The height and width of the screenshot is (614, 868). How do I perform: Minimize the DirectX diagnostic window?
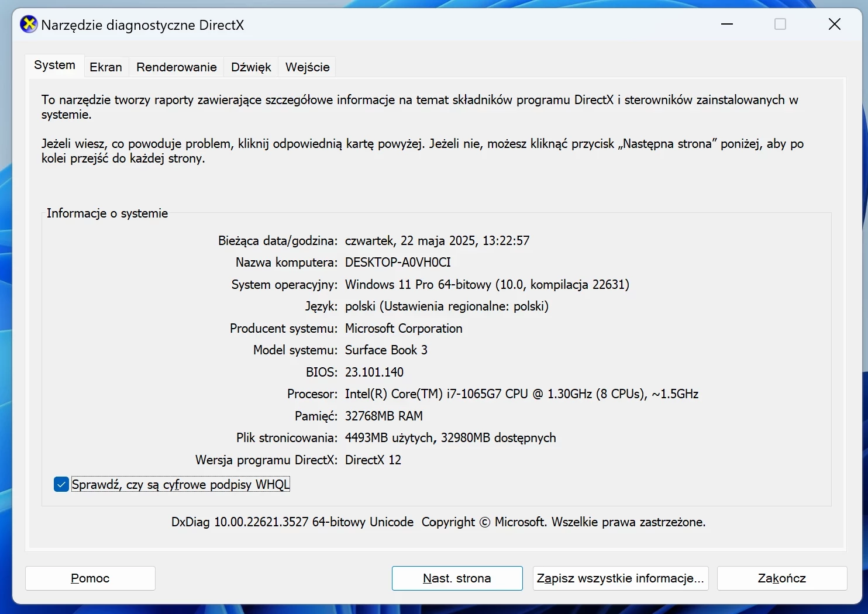tap(727, 24)
